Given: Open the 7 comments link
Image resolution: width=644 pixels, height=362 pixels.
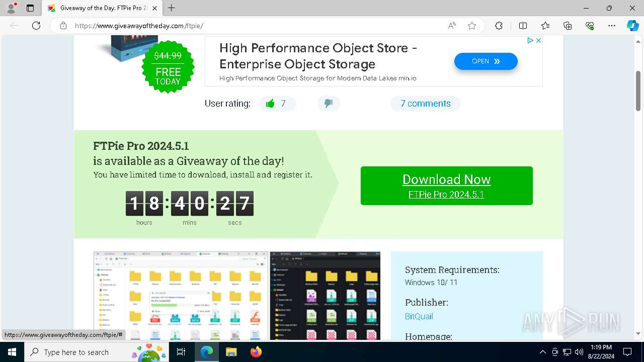Looking at the screenshot, I should click(x=425, y=104).
